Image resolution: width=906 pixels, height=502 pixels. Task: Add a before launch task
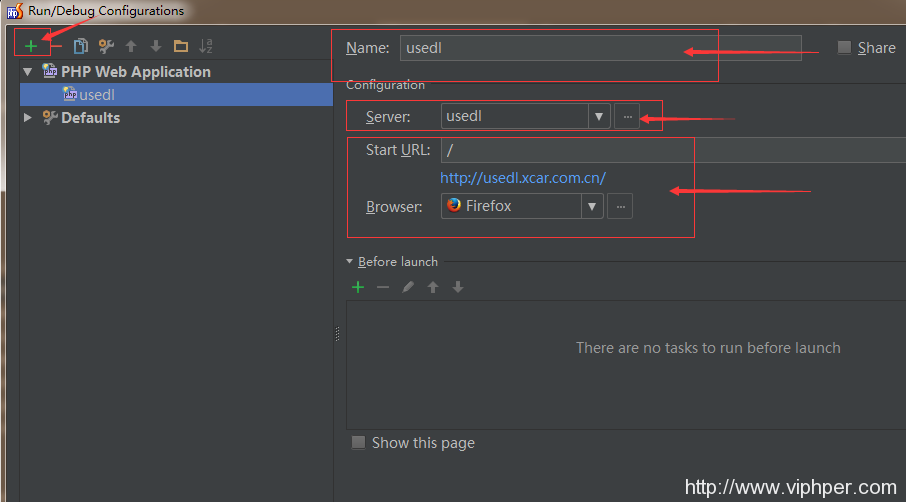pos(358,287)
